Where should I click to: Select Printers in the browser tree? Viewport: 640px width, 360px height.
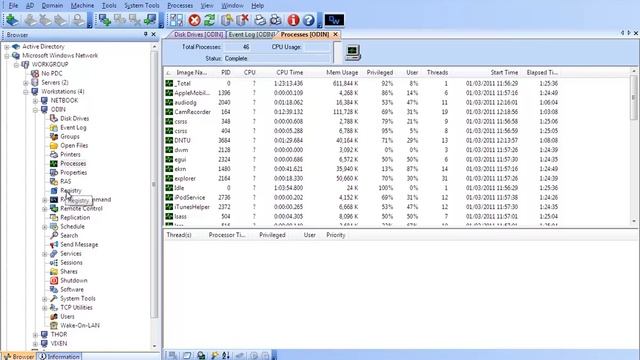pyautogui.click(x=70, y=154)
